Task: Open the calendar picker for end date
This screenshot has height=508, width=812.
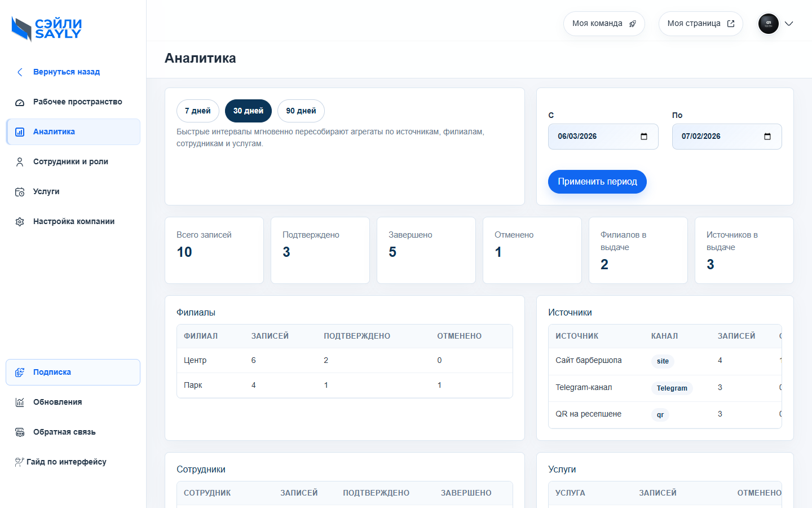Action: pos(767,137)
